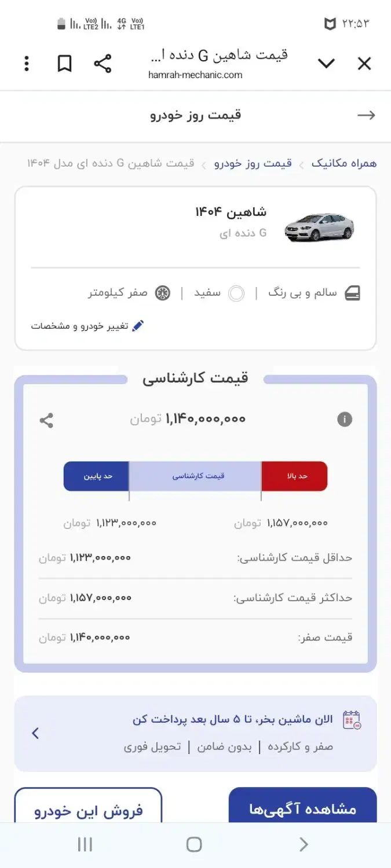Go to قیمت روز خودرو breadcrumb

tap(253, 163)
